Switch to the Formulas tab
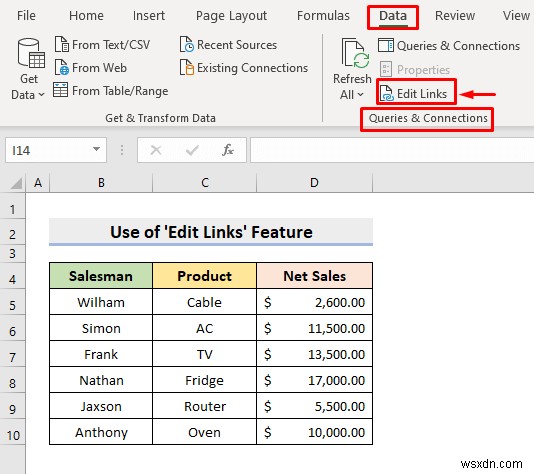Screen dimensions: 534x474 [323, 16]
